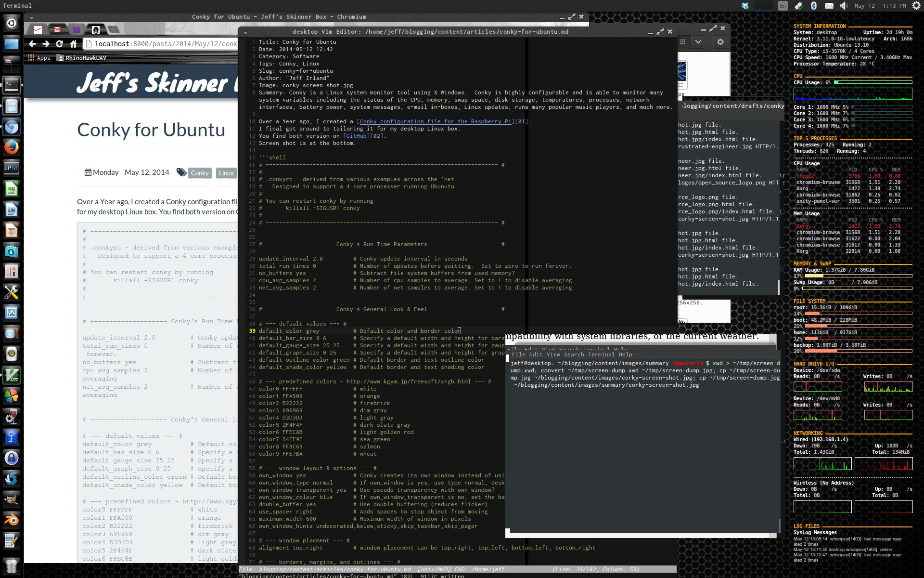
Task: Click Vim line 1 Title: Conky for Ubuntu
Action: tap(297, 42)
